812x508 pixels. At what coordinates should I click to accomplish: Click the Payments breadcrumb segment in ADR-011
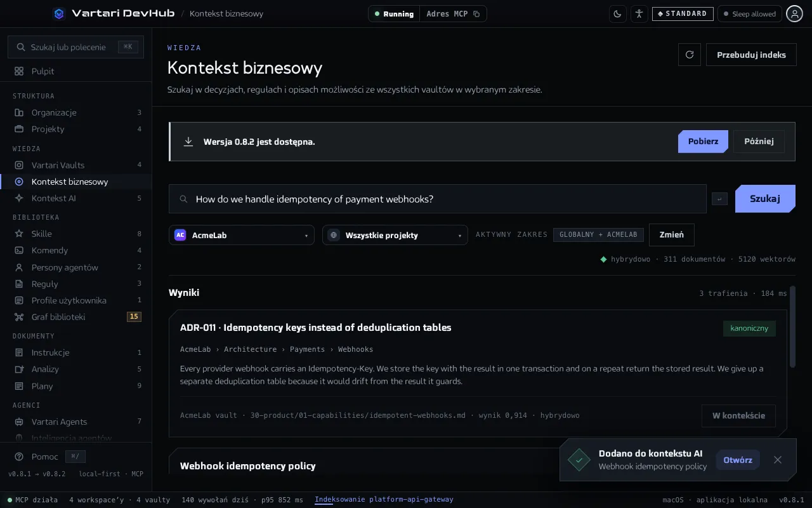307,349
